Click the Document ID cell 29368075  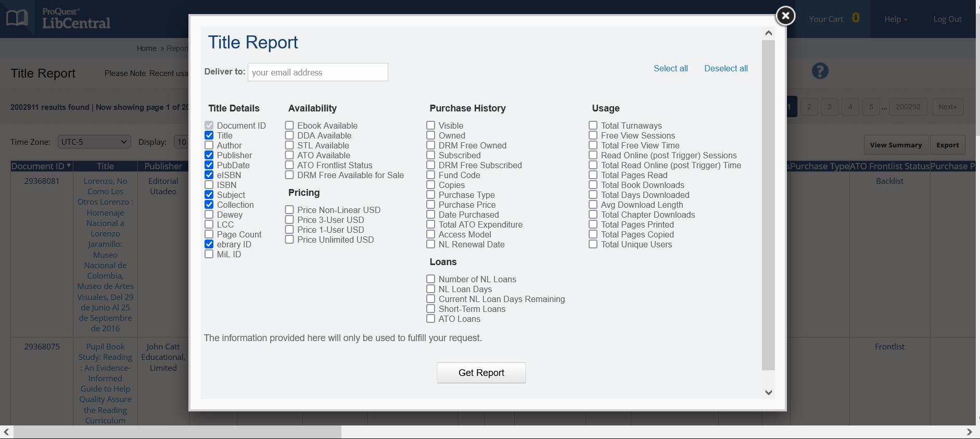(x=42, y=347)
